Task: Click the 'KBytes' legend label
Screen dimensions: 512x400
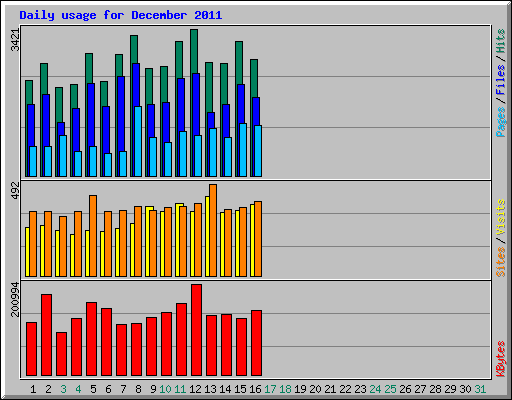Action: pyautogui.click(x=501, y=359)
